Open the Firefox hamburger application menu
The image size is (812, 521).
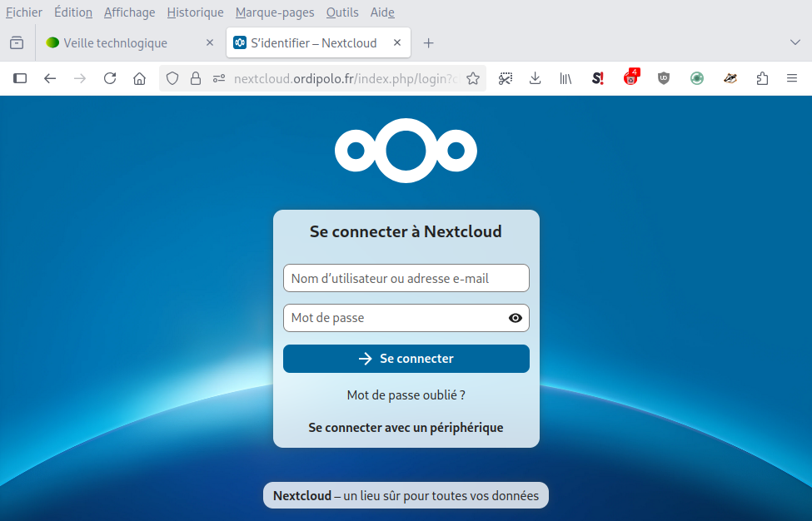[792, 78]
